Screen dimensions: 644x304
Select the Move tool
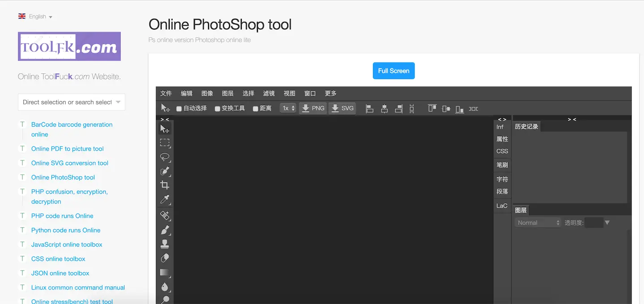[165, 128]
